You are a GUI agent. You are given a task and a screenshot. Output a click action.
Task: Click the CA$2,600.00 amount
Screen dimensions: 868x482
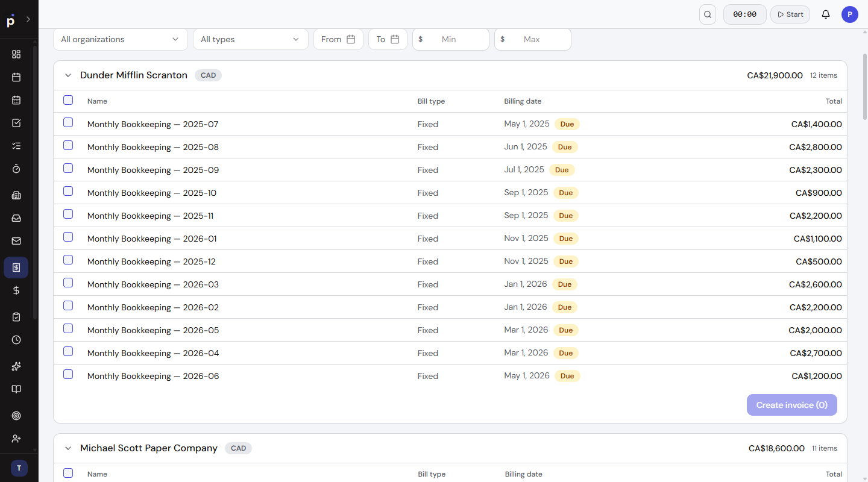[x=816, y=284]
